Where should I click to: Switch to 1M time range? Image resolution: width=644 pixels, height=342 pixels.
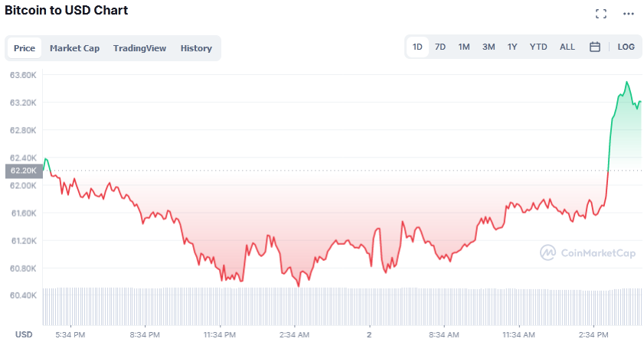(464, 47)
